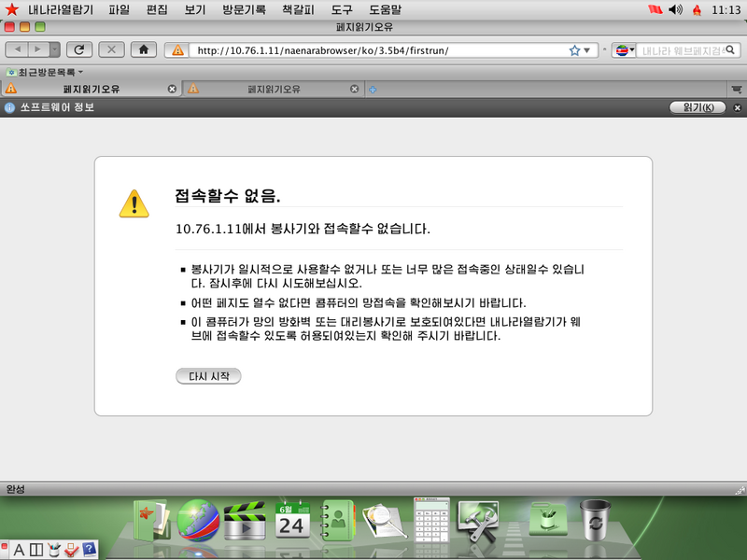Image resolution: width=747 pixels, height=560 pixels.
Task: Reload the current page
Action: (79, 49)
